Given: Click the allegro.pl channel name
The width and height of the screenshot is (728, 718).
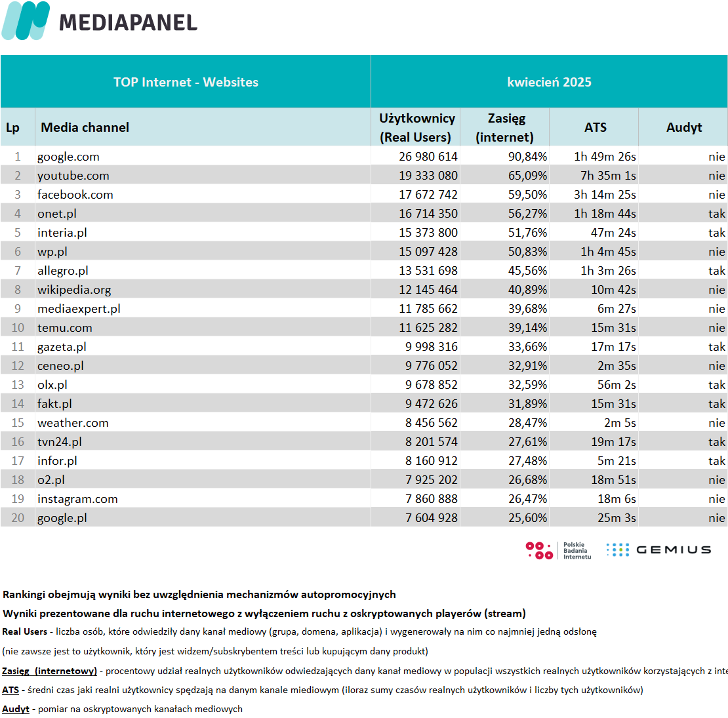Looking at the screenshot, I should tap(63, 271).
